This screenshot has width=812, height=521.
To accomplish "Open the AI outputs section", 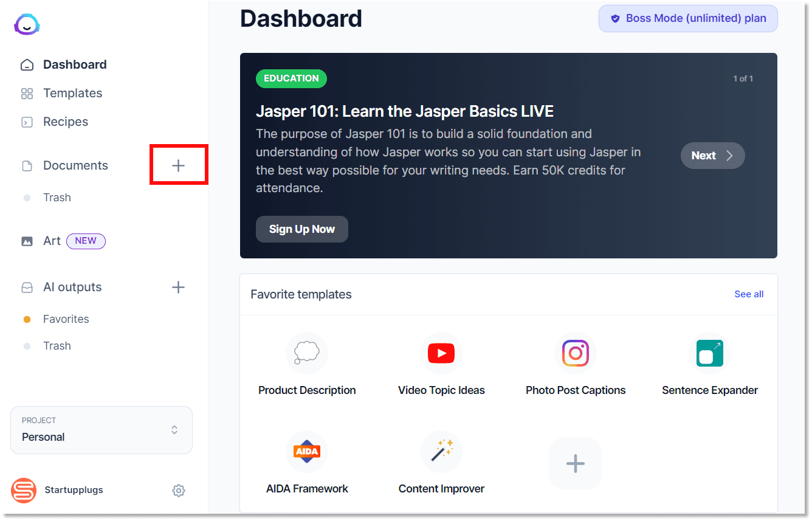I will tap(72, 287).
